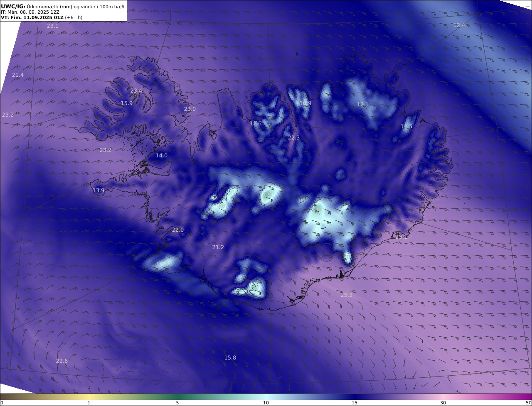
Task: Click the 22.3 value label
Action: [294, 137]
